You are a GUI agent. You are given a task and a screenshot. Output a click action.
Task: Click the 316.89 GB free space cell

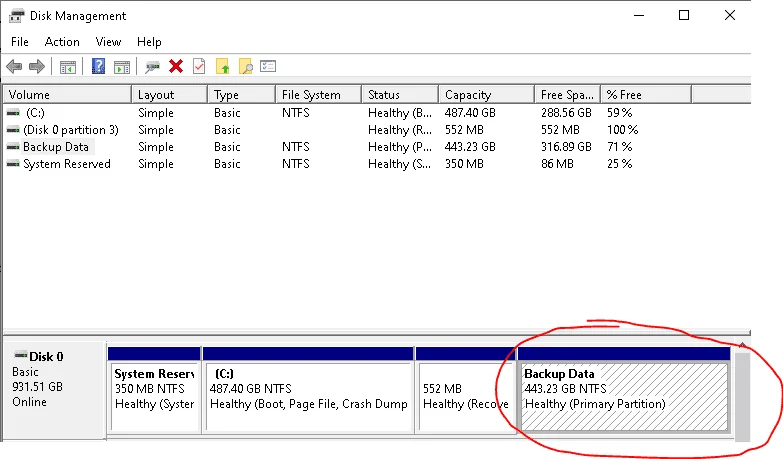click(566, 147)
